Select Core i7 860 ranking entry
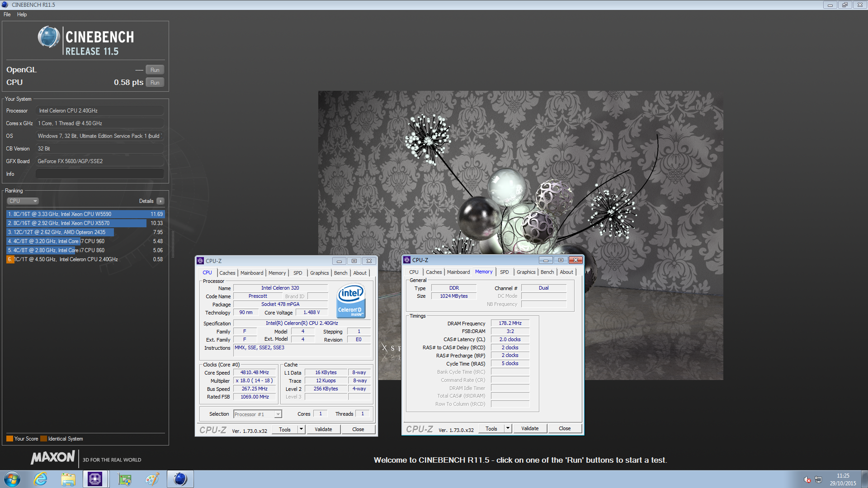 [x=85, y=250]
